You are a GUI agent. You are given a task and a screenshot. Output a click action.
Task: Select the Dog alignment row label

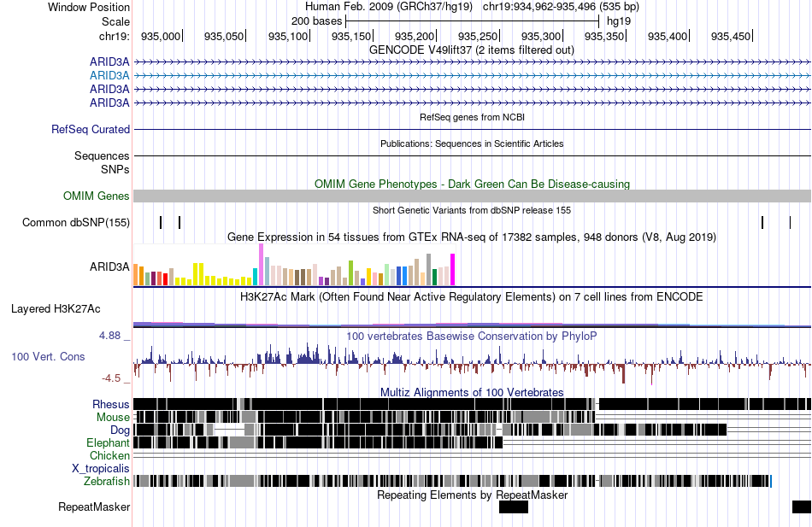pos(120,430)
